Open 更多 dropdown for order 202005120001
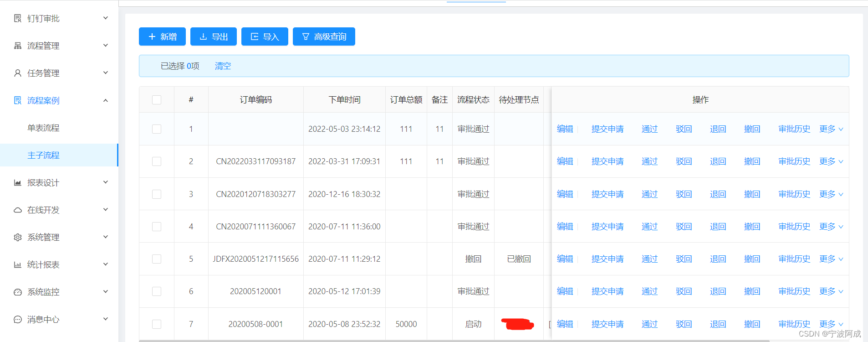 coord(831,291)
